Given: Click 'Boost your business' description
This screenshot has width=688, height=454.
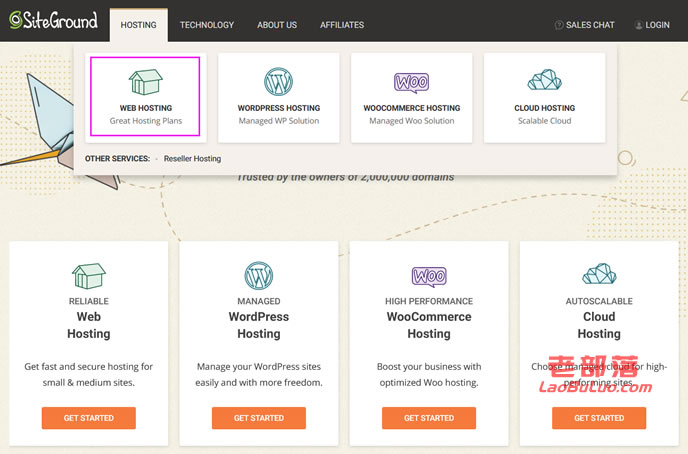Looking at the screenshot, I should 429,374.
